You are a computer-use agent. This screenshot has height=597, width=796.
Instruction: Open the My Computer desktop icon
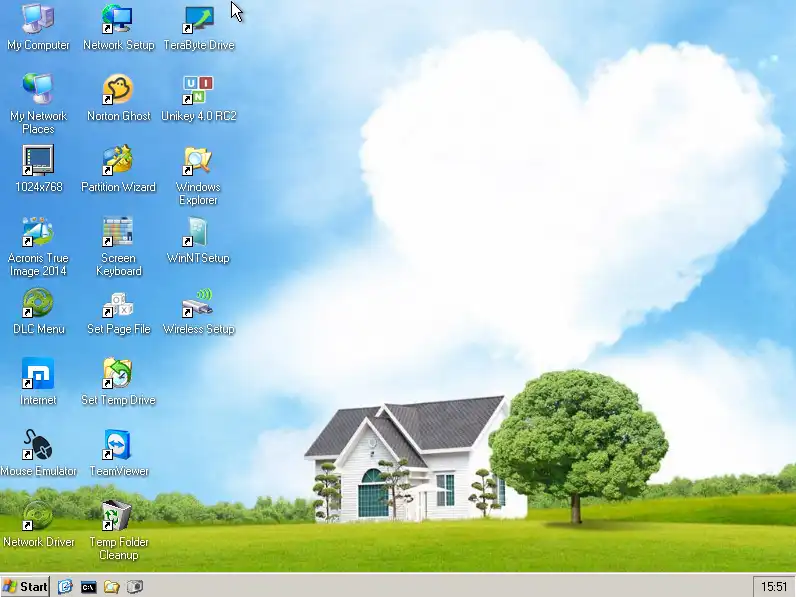[x=38, y=20]
